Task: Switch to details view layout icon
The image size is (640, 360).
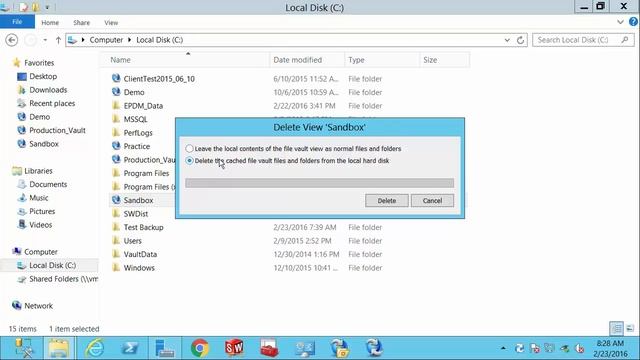Action: 617,328
